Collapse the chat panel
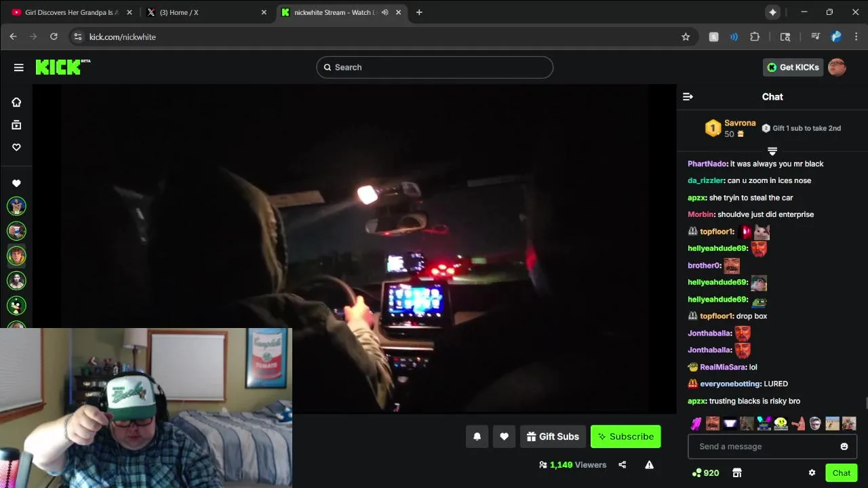Viewport: 868px width, 488px height. click(x=688, y=97)
